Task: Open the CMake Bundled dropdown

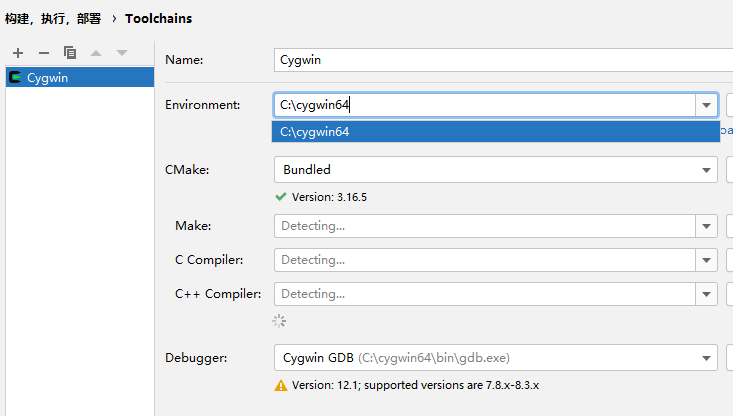Action: click(496, 170)
